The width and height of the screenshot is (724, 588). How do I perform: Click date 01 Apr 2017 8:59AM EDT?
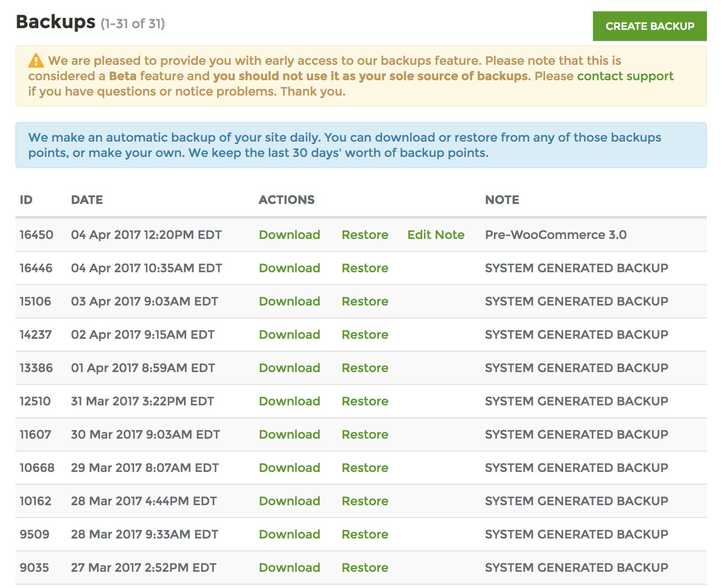pos(143,368)
